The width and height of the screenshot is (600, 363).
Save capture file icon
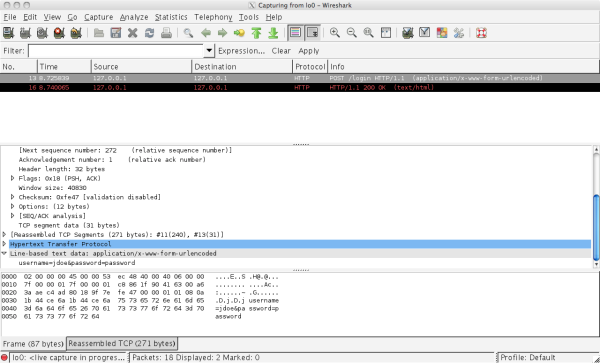pyautogui.click(x=116, y=33)
